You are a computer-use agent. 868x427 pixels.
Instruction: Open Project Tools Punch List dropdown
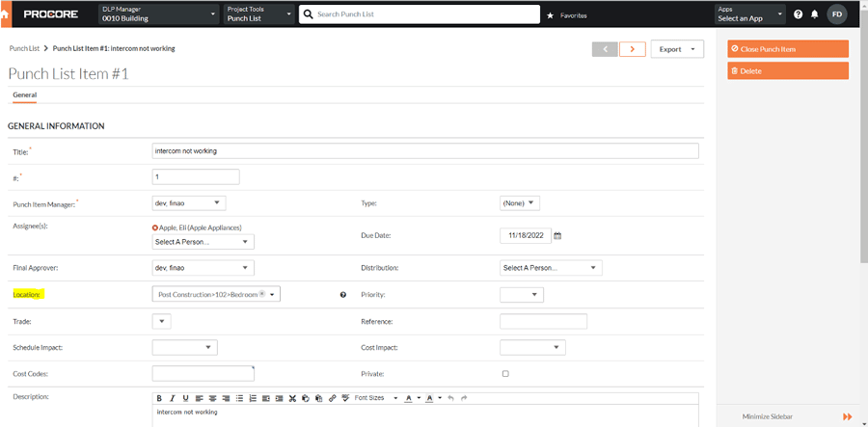click(x=259, y=14)
